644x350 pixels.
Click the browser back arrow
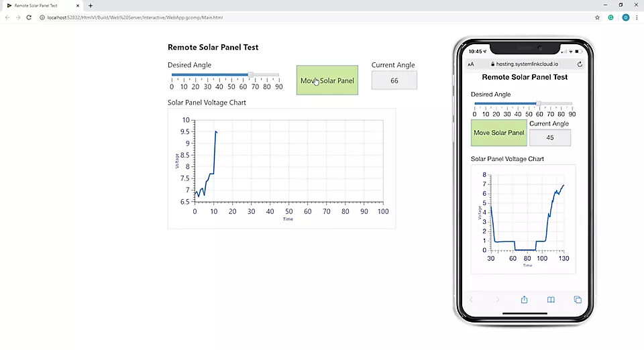[7, 17]
